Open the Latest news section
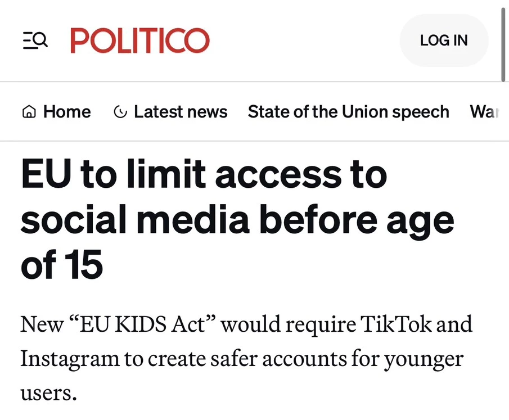This screenshot has height=420, width=509. point(181,112)
